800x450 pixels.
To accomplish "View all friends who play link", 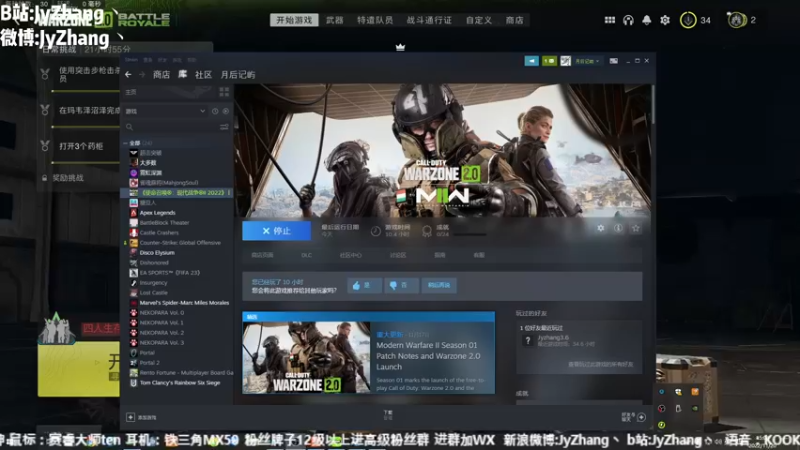I will tap(601, 364).
